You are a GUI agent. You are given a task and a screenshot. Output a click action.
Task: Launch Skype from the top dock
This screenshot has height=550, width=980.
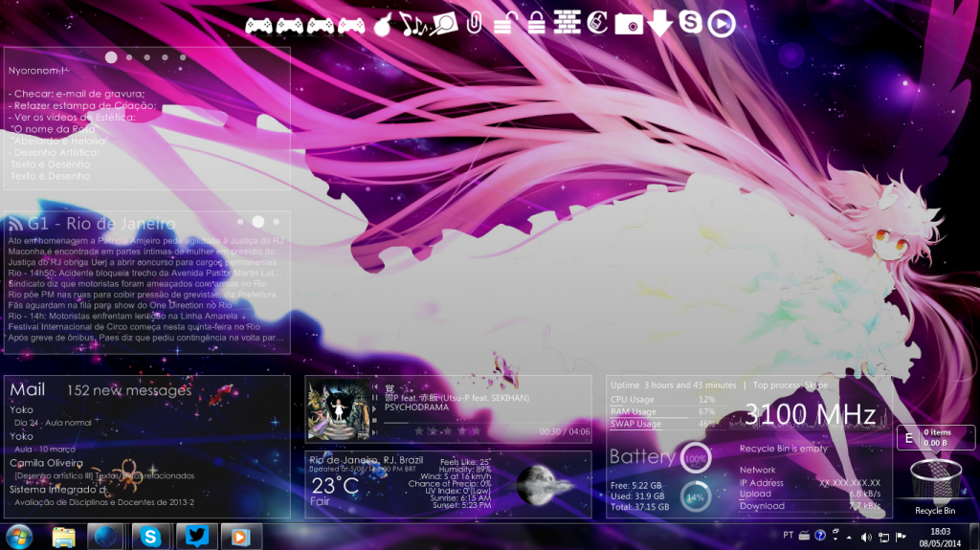click(690, 22)
